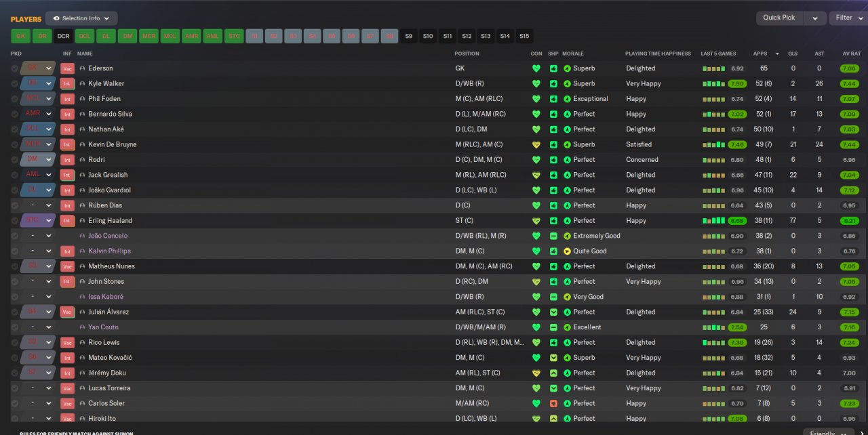868x435 pixels.
Task: Click the sharpness icon for Mateo Kovačić
Action: [553, 358]
